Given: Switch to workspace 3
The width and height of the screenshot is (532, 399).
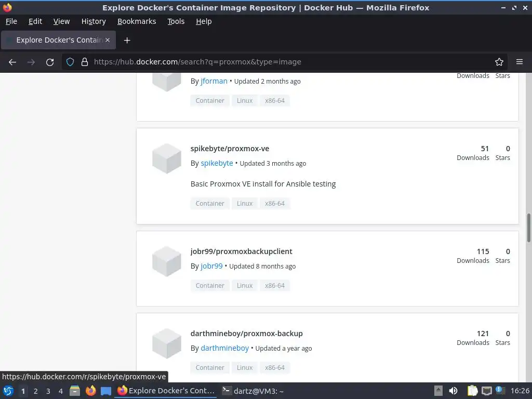Looking at the screenshot, I should pos(48,391).
